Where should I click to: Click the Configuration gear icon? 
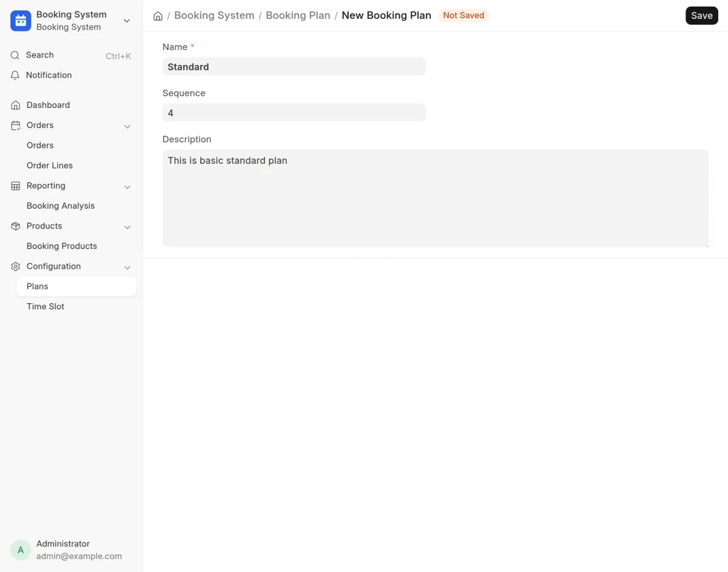click(16, 266)
